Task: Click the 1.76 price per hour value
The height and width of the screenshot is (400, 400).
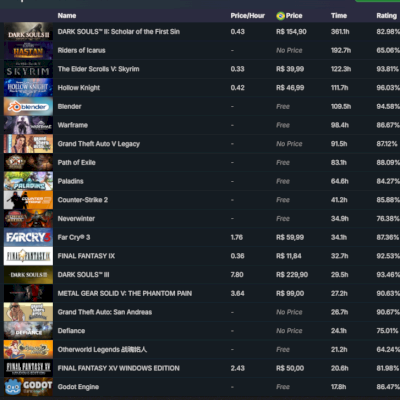Action: point(237,237)
